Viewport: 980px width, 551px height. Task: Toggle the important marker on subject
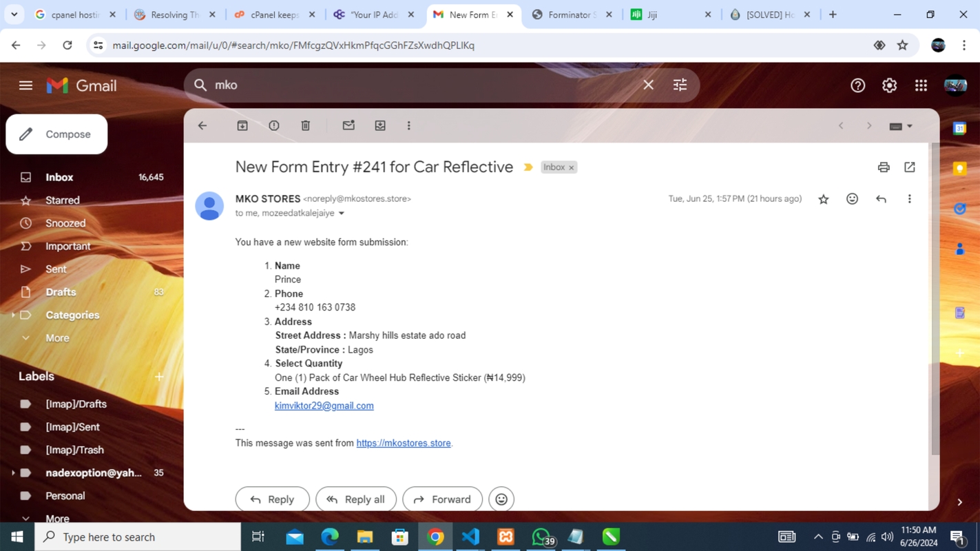pos(528,167)
